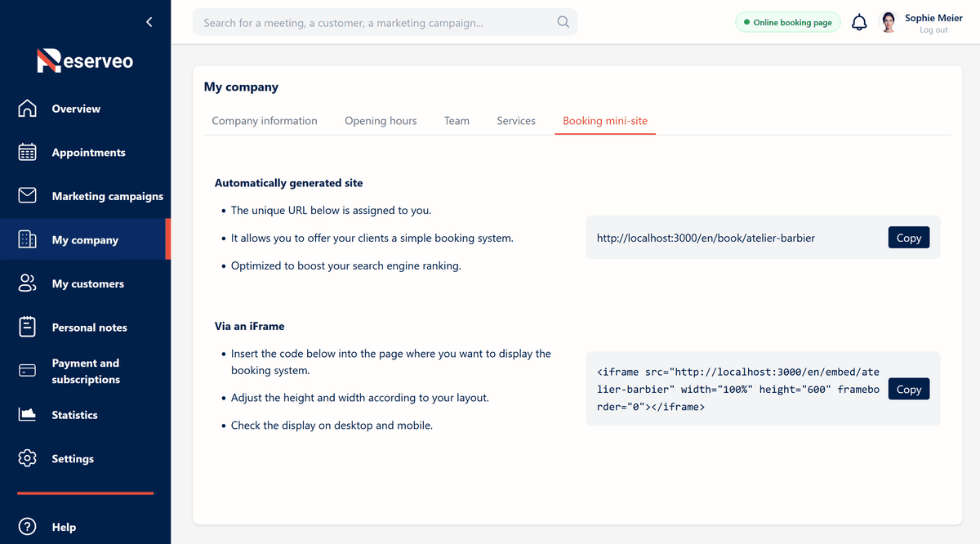The width and height of the screenshot is (980, 544).
Task: Click the Help question mark icon
Action: point(28,527)
